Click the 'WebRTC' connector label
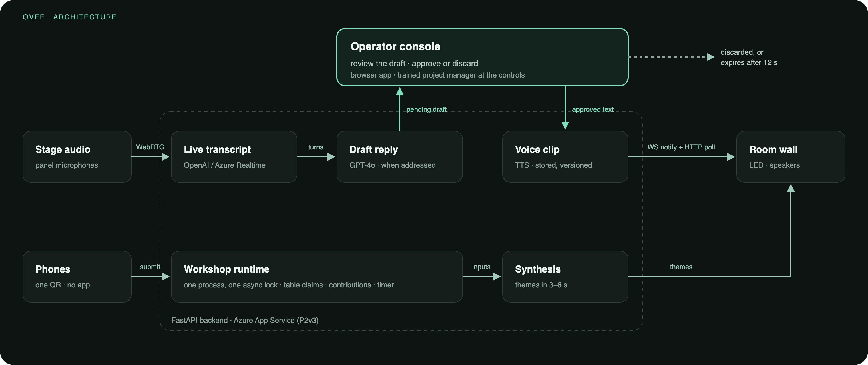868x365 pixels. (x=150, y=147)
